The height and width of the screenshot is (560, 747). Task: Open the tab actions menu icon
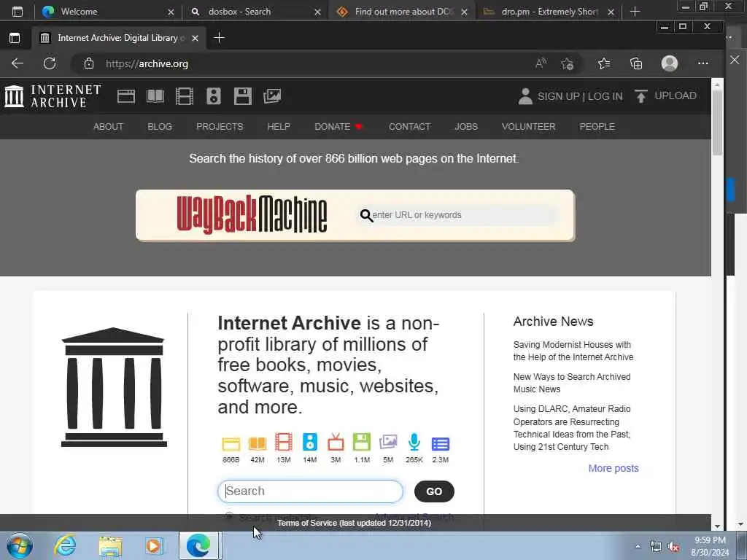click(15, 38)
